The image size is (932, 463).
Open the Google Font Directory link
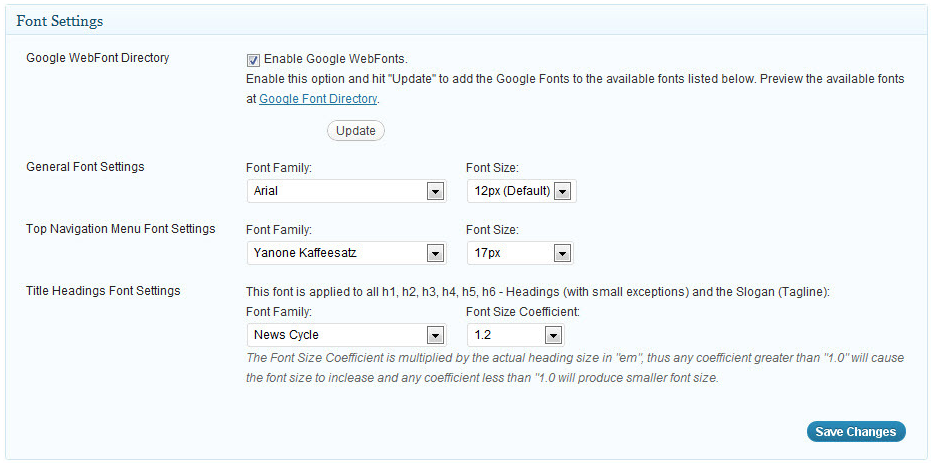318,99
